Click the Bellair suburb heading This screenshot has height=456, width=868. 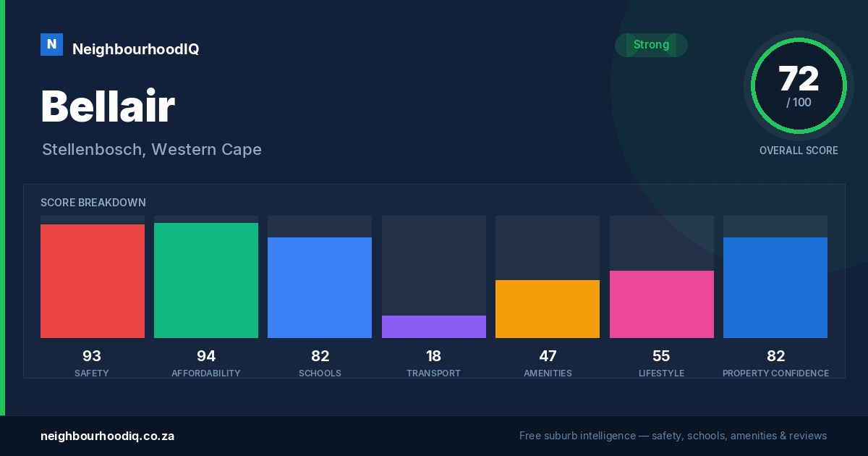coord(108,106)
